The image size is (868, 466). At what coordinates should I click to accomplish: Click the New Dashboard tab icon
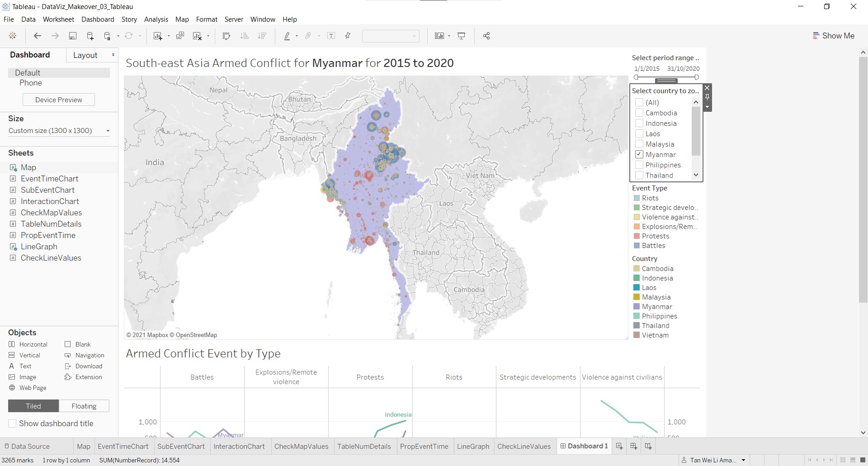tap(634, 447)
